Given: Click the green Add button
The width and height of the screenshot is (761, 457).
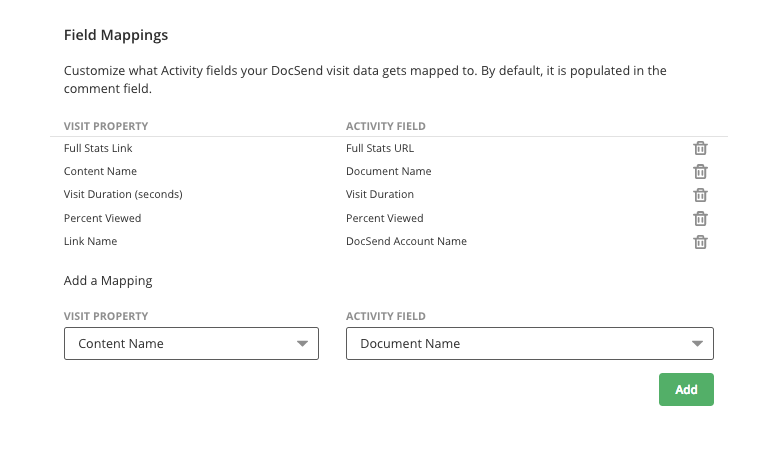Looking at the screenshot, I should (686, 390).
